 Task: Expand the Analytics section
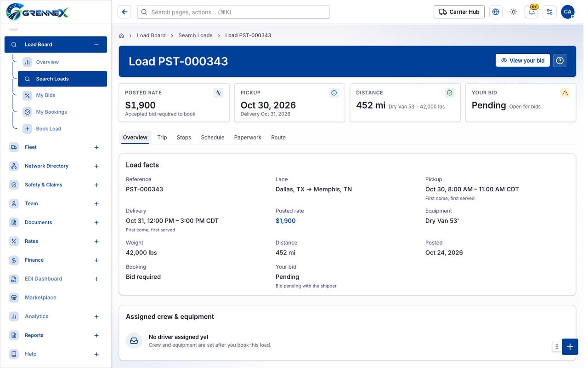(96, 317)
